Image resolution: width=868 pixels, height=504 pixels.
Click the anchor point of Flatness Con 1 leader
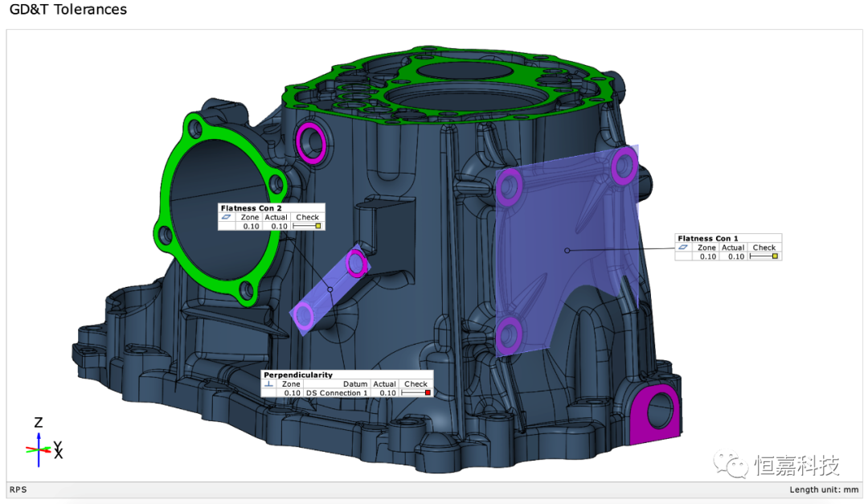point(567,250)
